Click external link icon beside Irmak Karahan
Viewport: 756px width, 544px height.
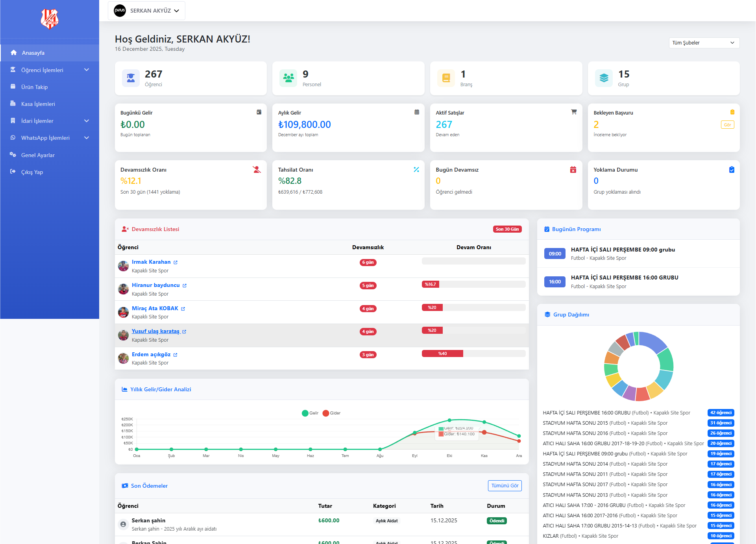pyautogui.click(x=176, y=263)
